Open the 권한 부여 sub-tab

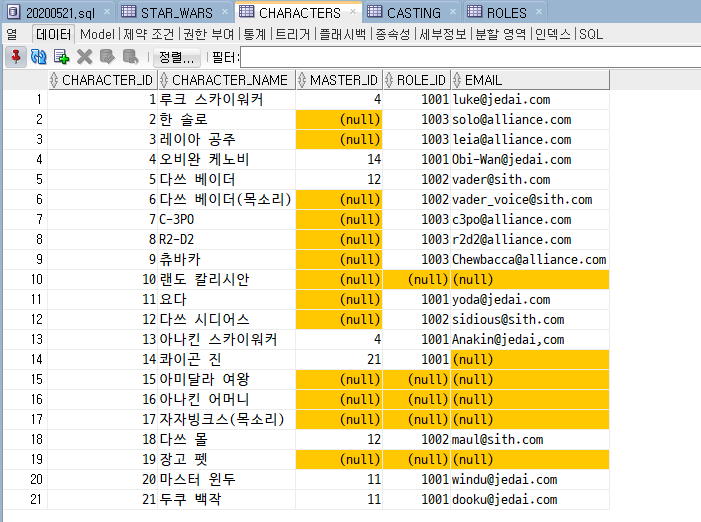209,34
